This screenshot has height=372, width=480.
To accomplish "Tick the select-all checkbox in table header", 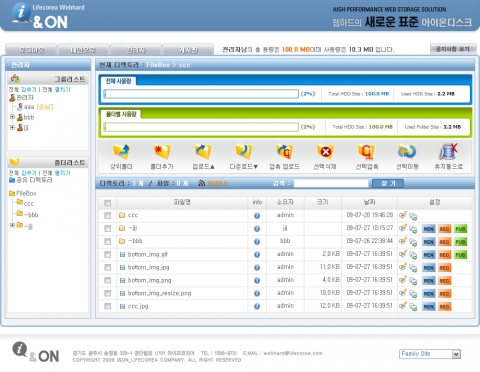I will click(107, 203).
